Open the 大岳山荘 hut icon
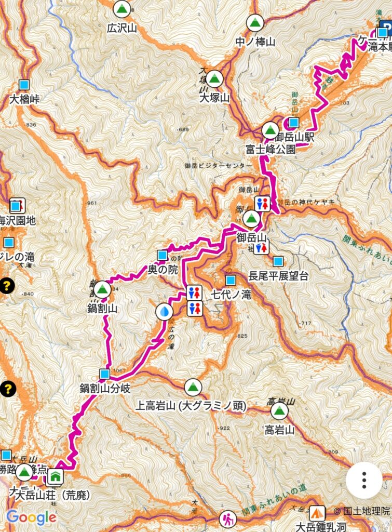The height and width of the screenshot is (532, 392). pyautogui.click(x=55, y=476)
